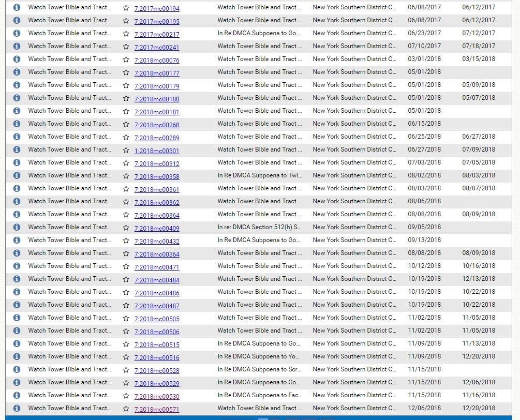Follow case link 7:2018mc00076
This screenshot has height=420, width=520.
click(x=157, y=60)
